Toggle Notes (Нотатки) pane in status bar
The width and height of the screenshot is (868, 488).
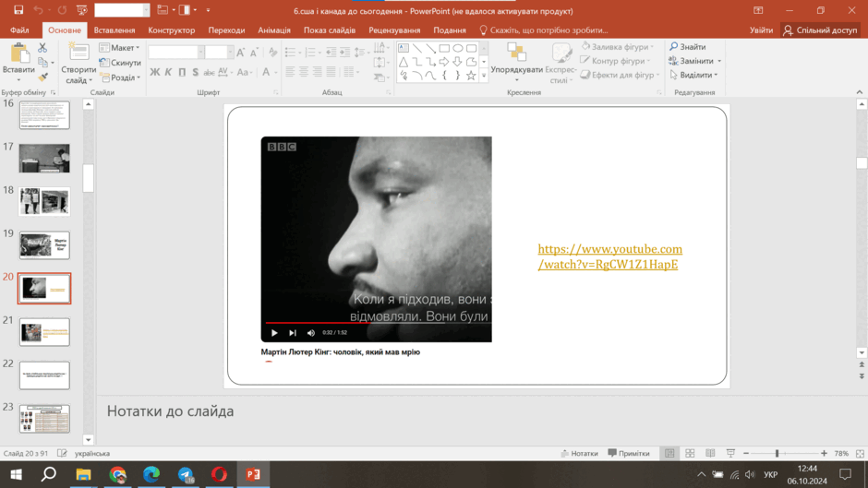(579, 453)
